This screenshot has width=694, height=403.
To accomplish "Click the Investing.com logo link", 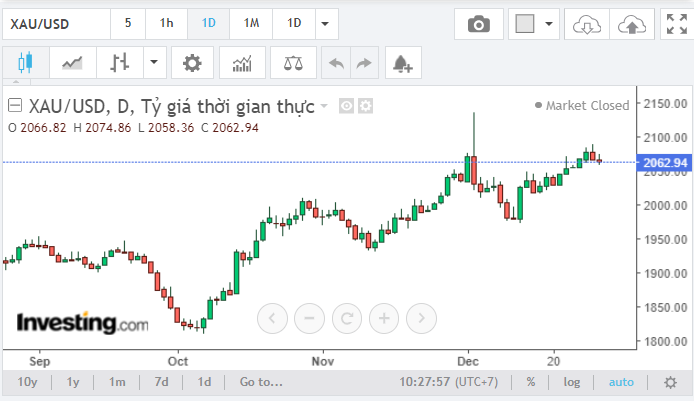I will pyautogui.click(x=82, y=322).
